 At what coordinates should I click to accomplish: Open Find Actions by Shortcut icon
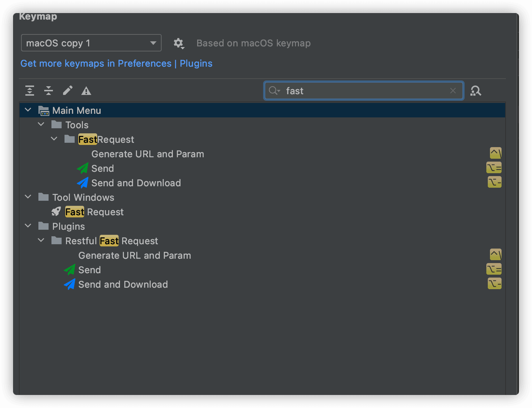point(475,91)
